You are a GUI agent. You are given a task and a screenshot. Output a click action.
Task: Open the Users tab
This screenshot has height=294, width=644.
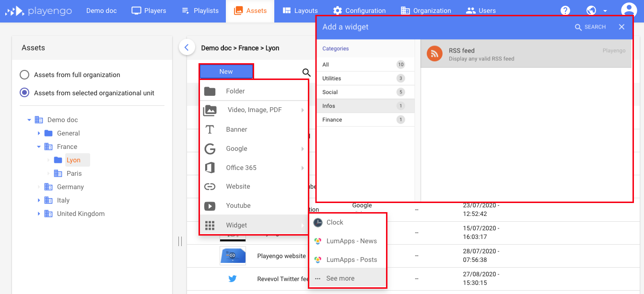[481, 11]
